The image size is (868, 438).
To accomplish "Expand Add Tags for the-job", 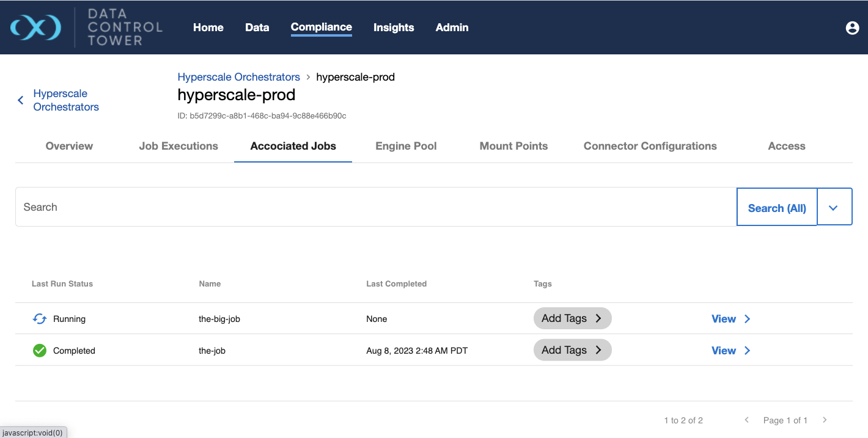I will pyautogui.click(x=572, y=350).
